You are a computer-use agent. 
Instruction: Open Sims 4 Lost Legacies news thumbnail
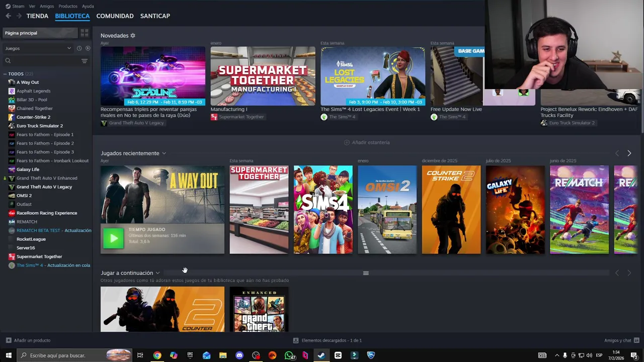pyautogui.click(x=373, y=76)
